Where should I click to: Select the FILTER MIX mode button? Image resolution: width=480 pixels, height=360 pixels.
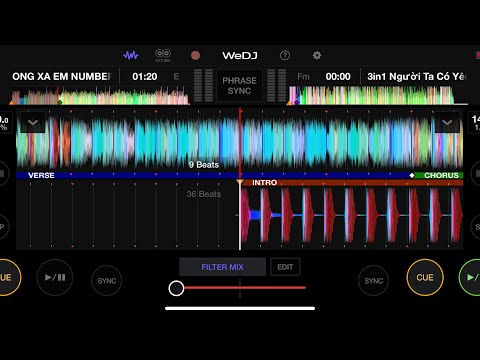point(222,267)
